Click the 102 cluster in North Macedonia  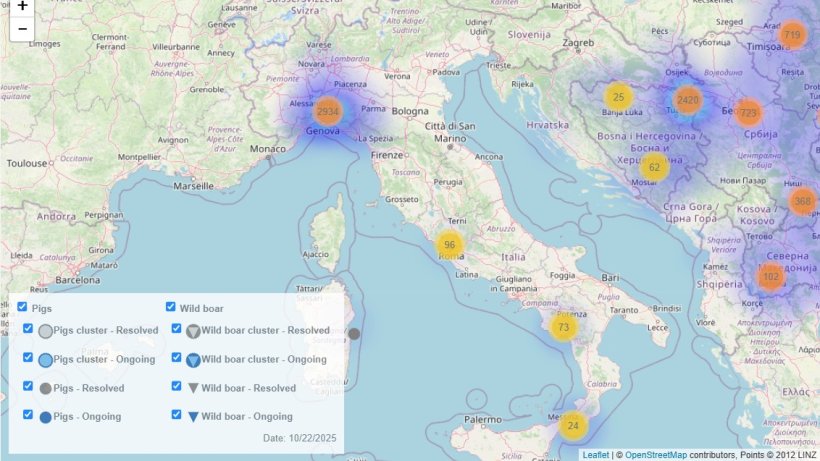(770, 276)
